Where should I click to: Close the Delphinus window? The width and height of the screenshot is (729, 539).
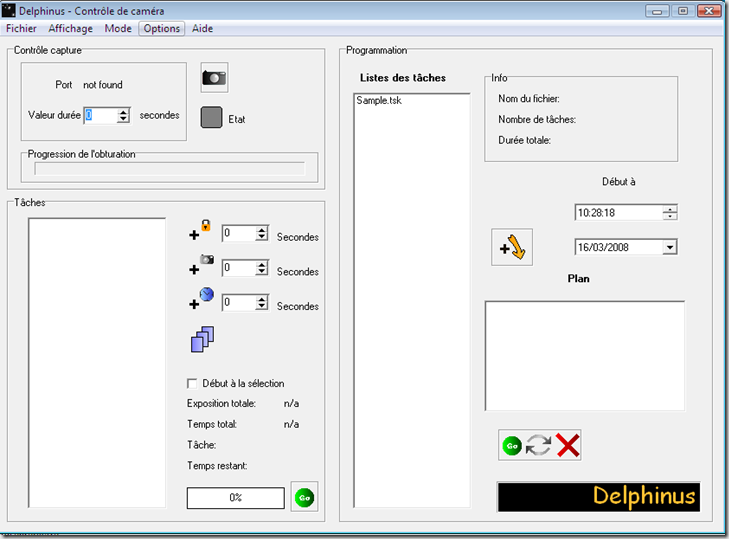point(709,11)
